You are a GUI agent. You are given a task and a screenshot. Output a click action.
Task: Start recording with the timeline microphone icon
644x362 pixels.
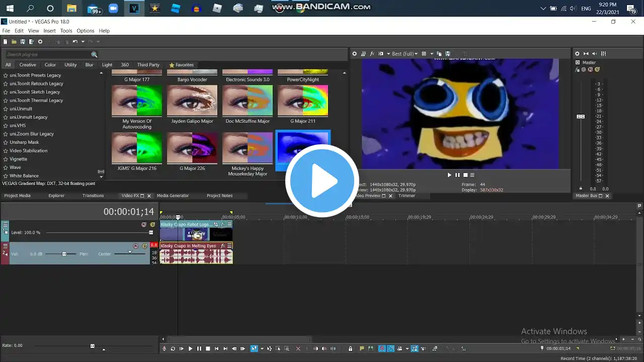pos(164,348)
